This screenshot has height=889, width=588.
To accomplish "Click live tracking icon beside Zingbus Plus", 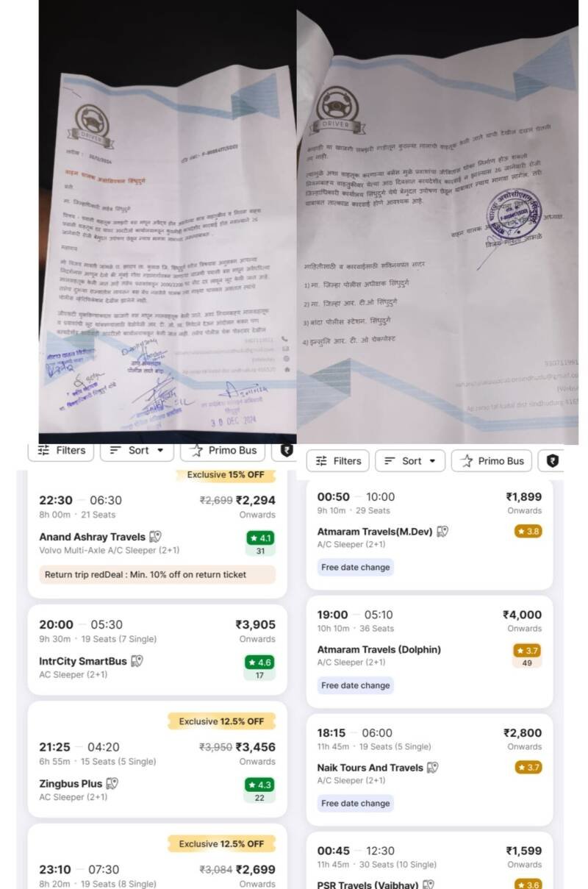I will click(x=112, y=784).
